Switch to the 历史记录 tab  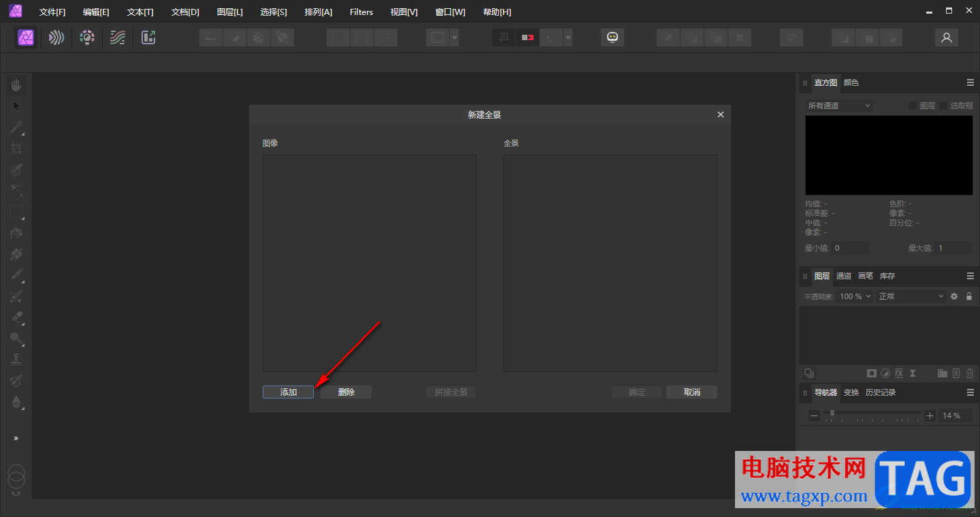(881, 392)
